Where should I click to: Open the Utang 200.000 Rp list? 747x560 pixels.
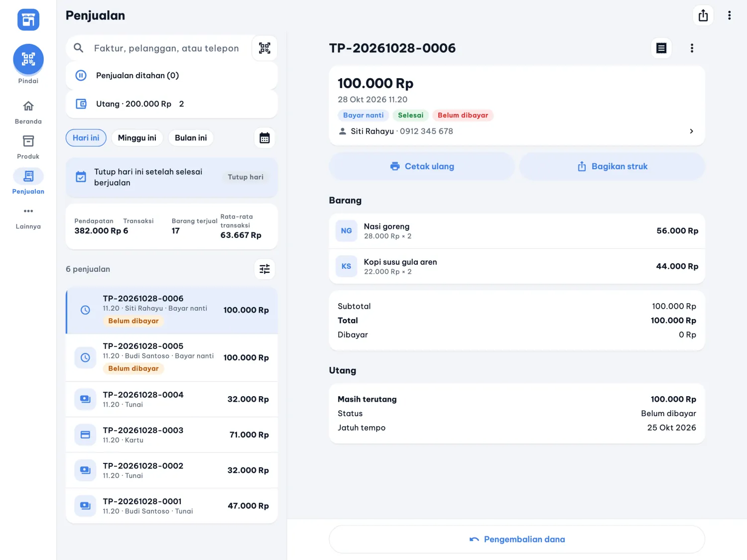(171, 104)
